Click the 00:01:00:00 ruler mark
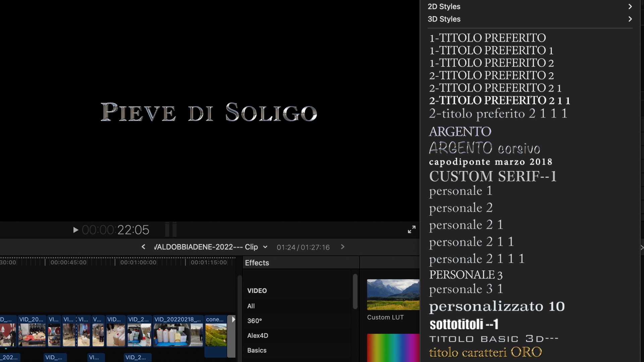644x362 pixels. (138, 262)
